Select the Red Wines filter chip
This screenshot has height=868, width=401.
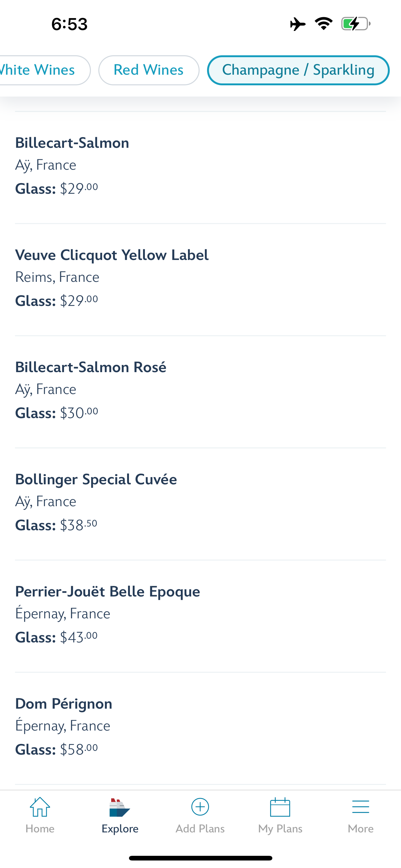point(148,70)
